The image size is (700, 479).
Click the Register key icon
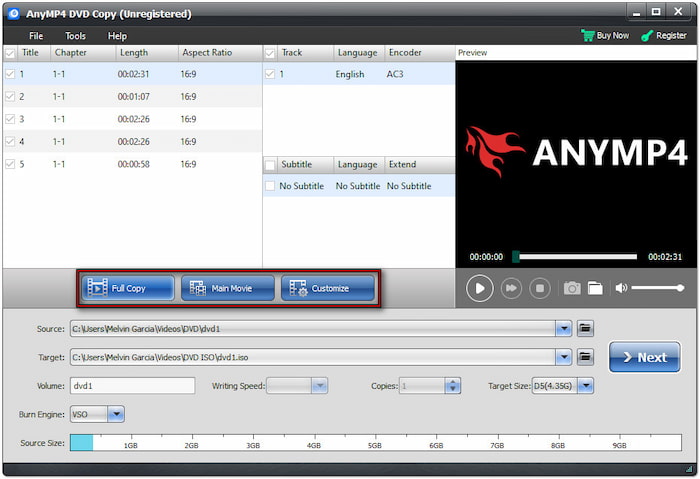tap(648, 35)
